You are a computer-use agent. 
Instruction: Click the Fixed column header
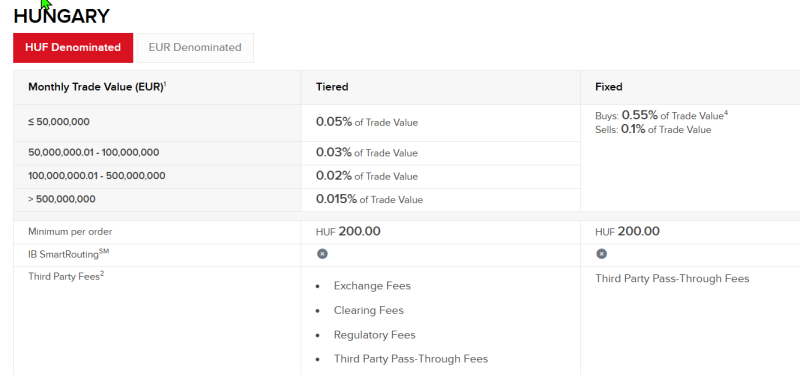click(x=609, y=87)
